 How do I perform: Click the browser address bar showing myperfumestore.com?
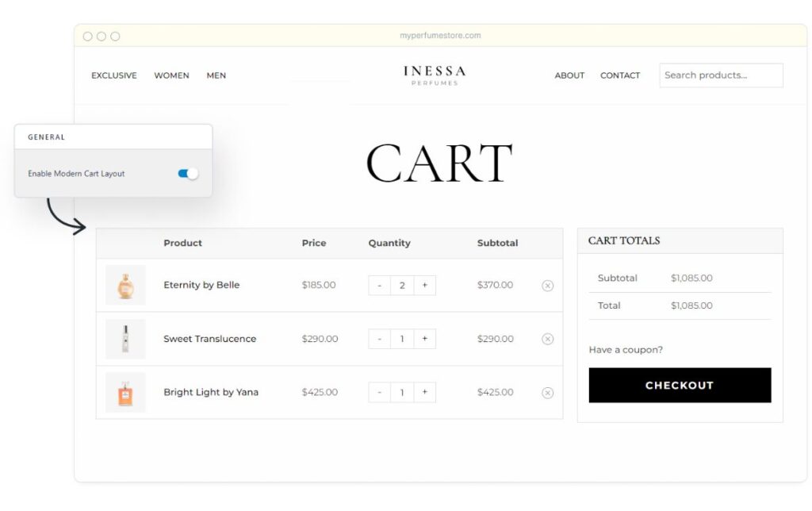[441, 35]
